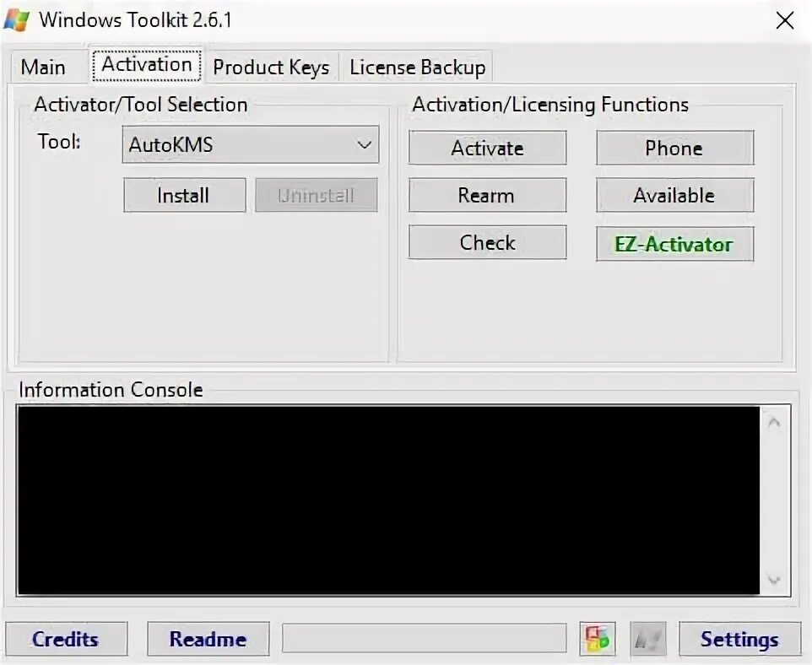
Task: Click the Activate button
Action: 487,149
